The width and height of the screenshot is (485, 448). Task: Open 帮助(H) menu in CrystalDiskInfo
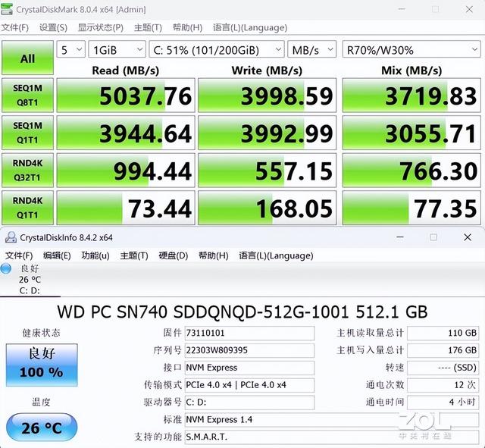[214, 255]
